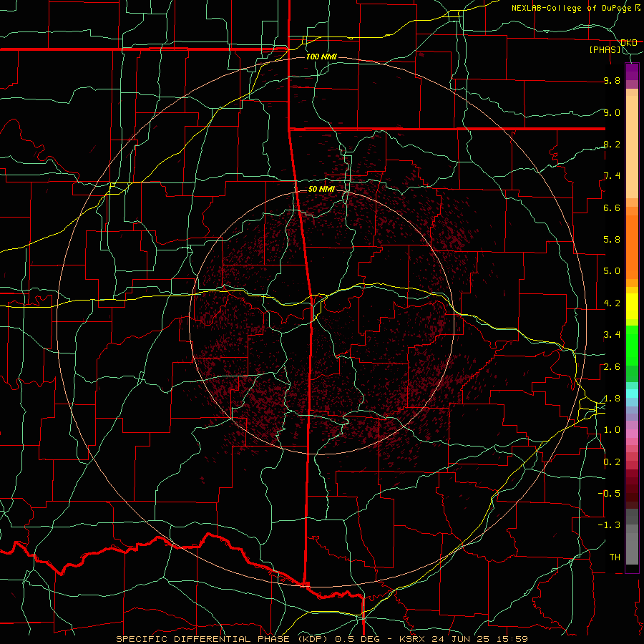Click the 0.2 legend value
Viewport: 644px width, 644px height.
[612, 462]
